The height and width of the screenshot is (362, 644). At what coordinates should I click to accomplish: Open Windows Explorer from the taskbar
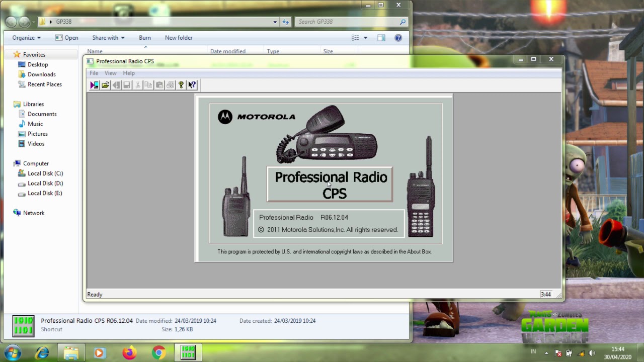tap(71, 353)
